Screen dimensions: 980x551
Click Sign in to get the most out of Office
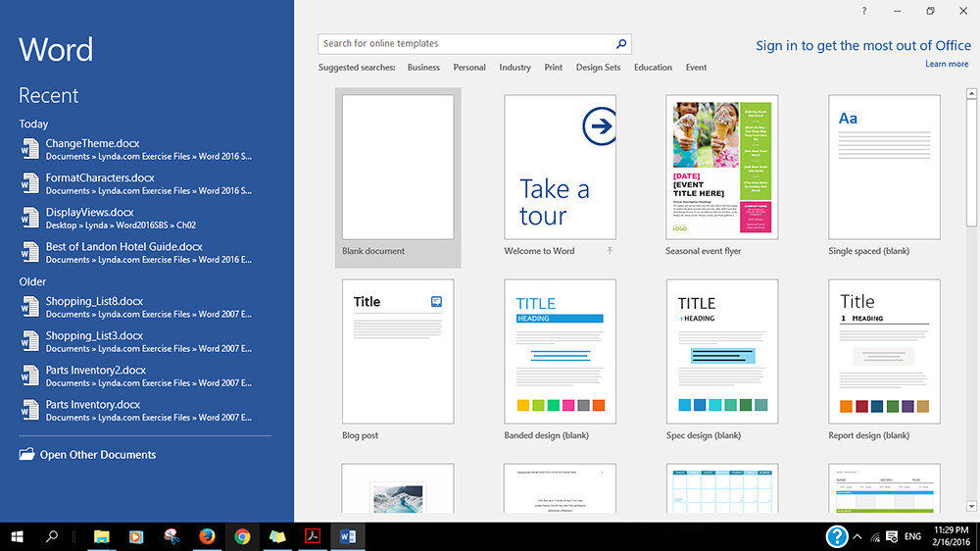[x=863, y=46]
